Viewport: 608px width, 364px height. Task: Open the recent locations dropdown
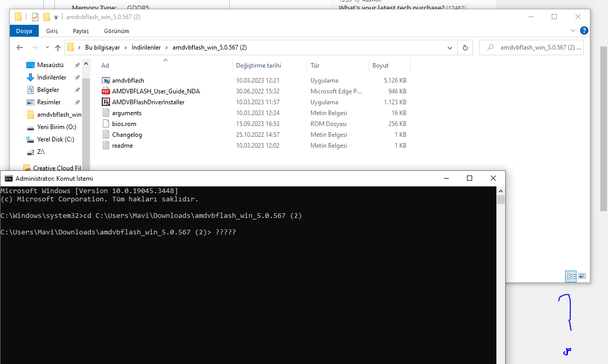[x=47, y=48]
